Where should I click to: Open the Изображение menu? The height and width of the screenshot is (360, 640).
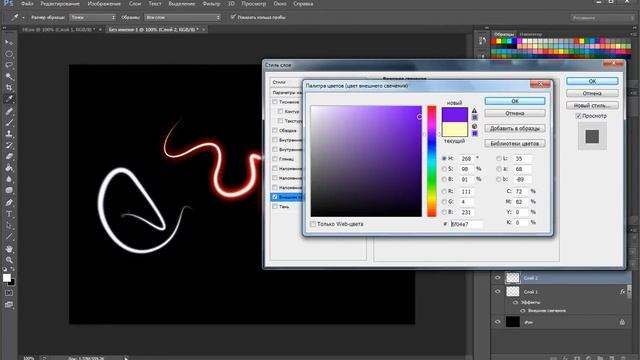click(104, 4)
